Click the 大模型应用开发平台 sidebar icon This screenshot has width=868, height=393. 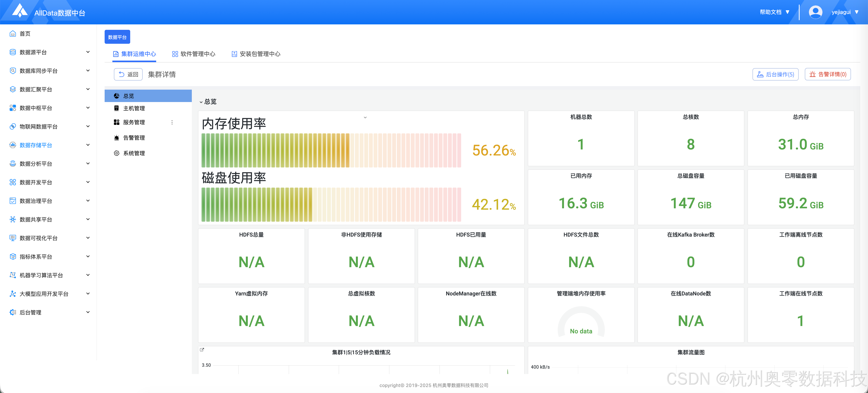coord(13,294)
